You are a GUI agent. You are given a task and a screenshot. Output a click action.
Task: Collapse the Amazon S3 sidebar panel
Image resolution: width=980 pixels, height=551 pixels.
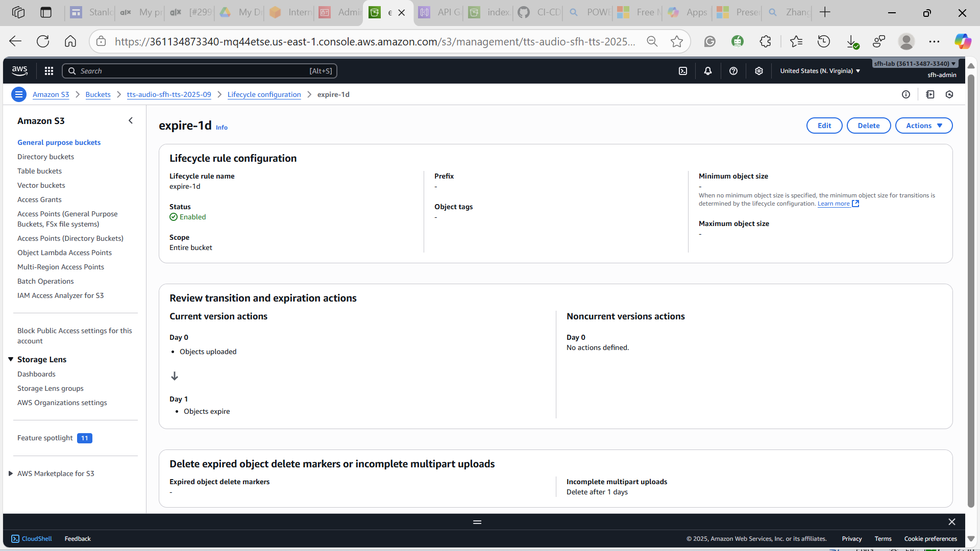[131, 120]
